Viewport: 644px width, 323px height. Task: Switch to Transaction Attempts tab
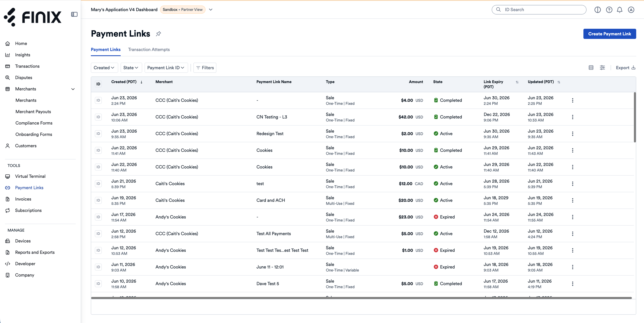149,49
